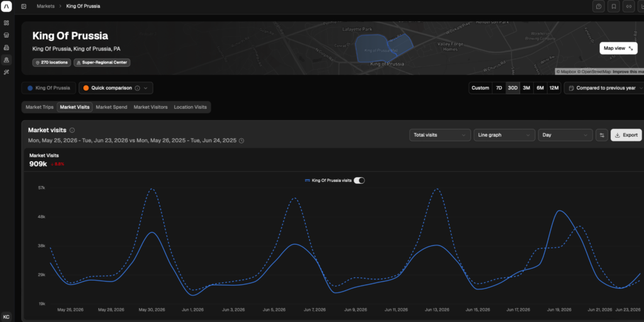Click the Mapbox attribution link
This screenshot has height=322, width=644.
567,72
